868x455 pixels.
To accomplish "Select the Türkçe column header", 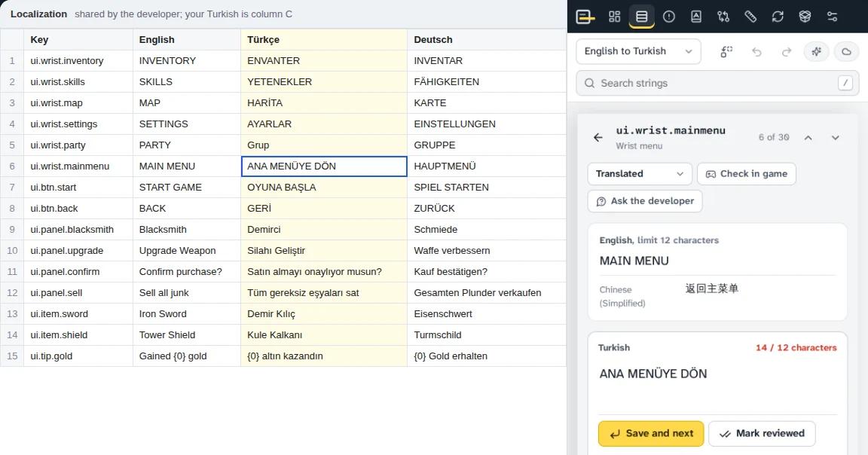I will click(324, 40).
